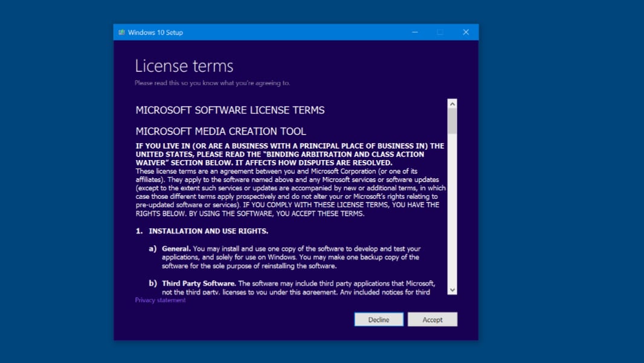644x363 pixels.
Task: Minimize the Windows 10 Setup window
Action: click(415, 32)
